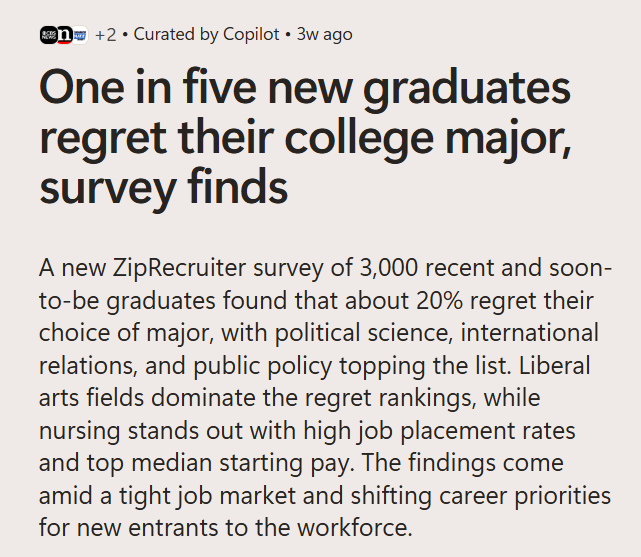The width and height of the screenshot is (641, 557).
Task: Open the red-underlined "n" source icon
Action: [64, 35]
